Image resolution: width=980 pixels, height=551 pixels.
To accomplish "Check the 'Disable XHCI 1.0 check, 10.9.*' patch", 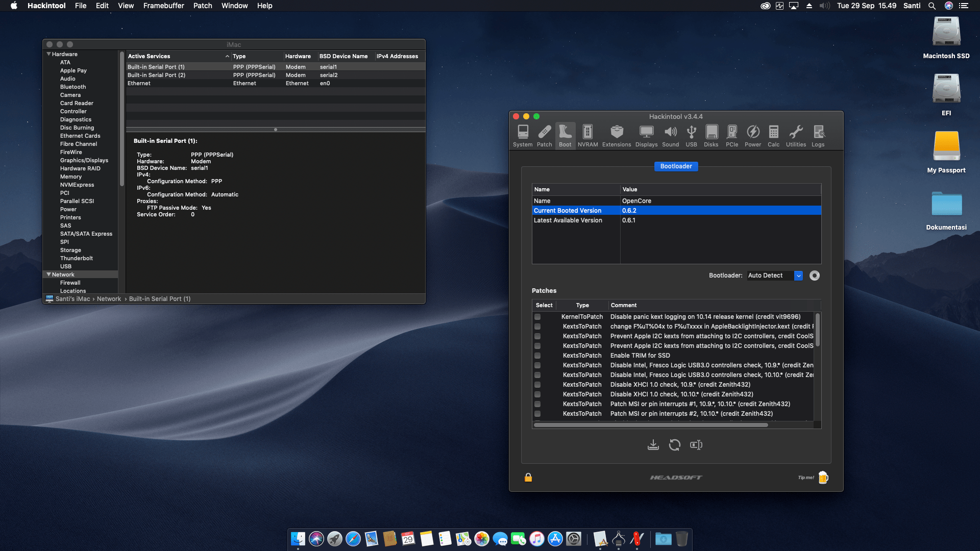I will point(537,385).
